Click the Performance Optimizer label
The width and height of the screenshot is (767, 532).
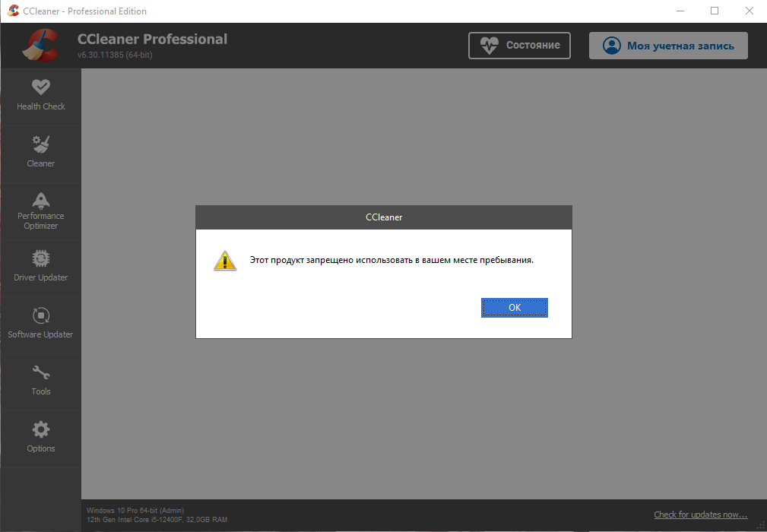click(x=40, y=220)
